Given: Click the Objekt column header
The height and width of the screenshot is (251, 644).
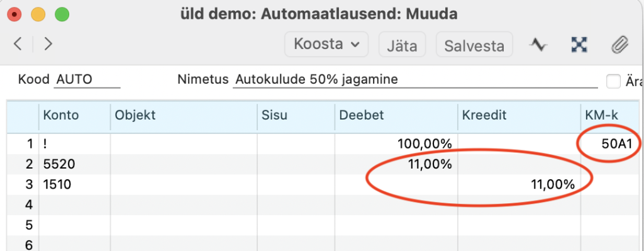Looking at the screenshot, I should tap(184, 116).
